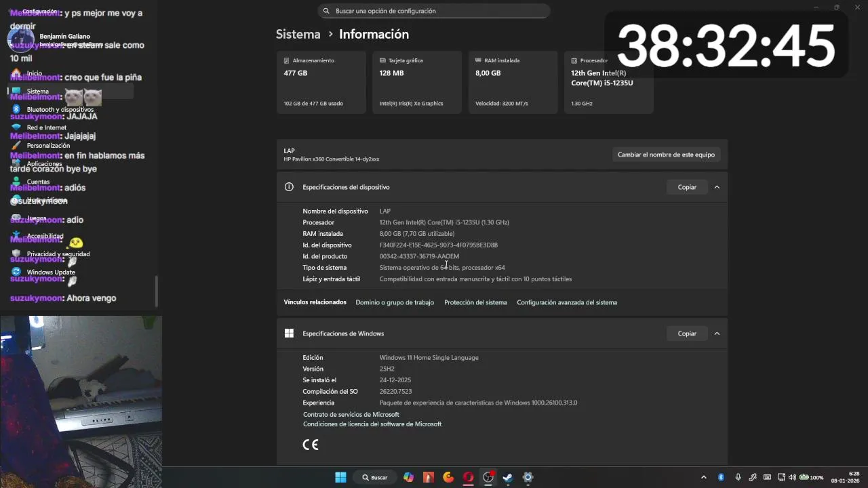
Task: Click the build number 26220.7523
Action: [x=395, y=391]
